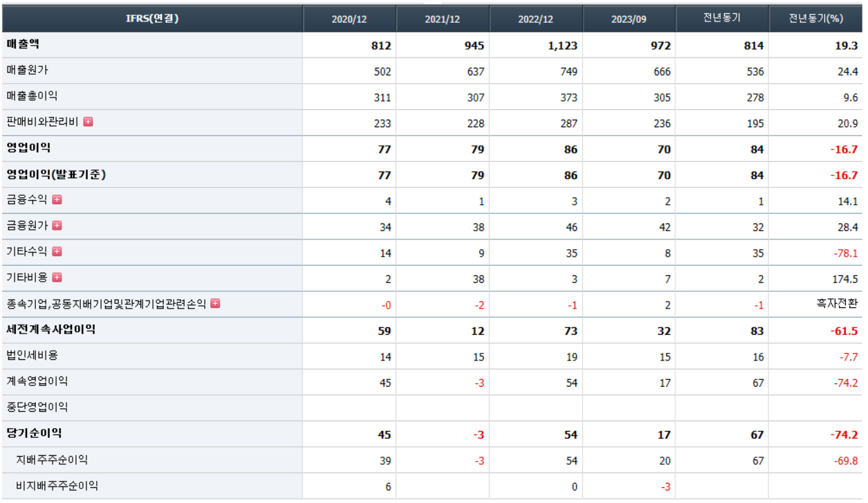Click 세전계속사업이익 value 73 for 2022/12
The width and height of the screenshot is (868, 503).
pos(571,331)
